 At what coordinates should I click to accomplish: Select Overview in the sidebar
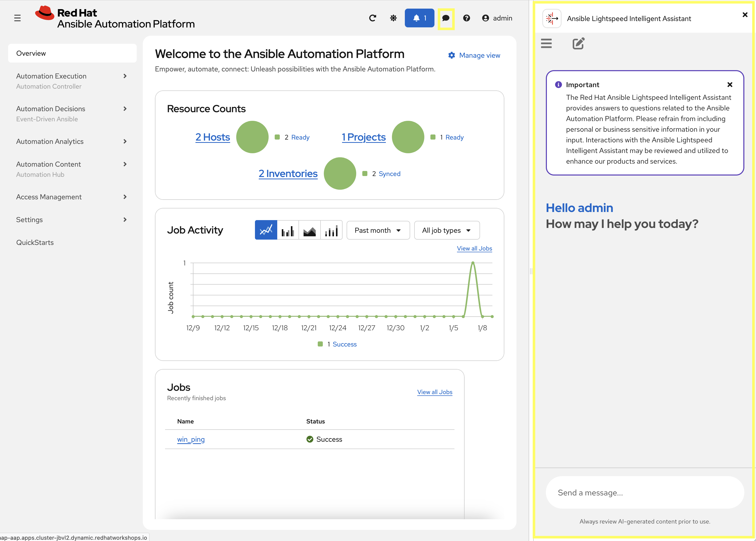(x=31, y=53)
